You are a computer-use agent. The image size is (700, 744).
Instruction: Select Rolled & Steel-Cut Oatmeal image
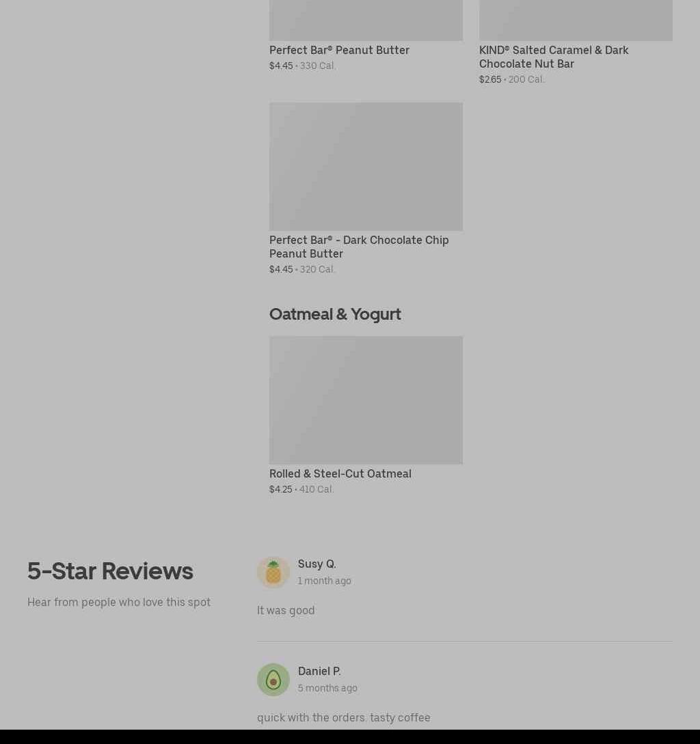point(366,400)
